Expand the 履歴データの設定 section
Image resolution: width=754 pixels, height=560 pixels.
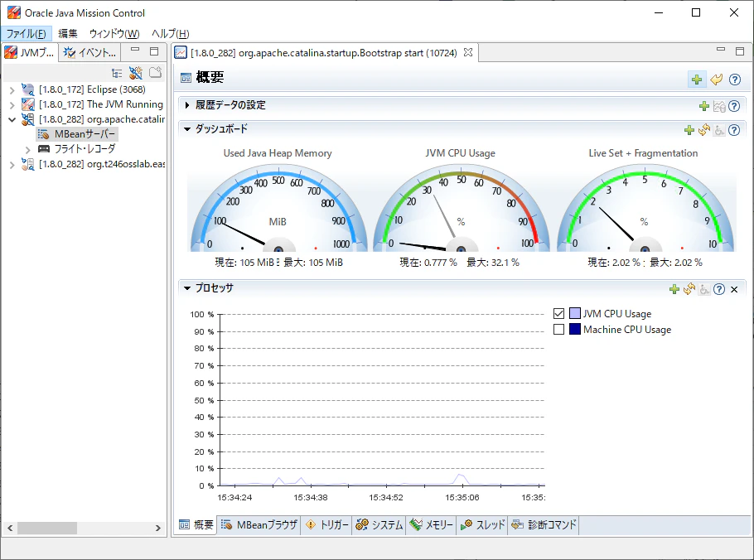pos(187,105)
